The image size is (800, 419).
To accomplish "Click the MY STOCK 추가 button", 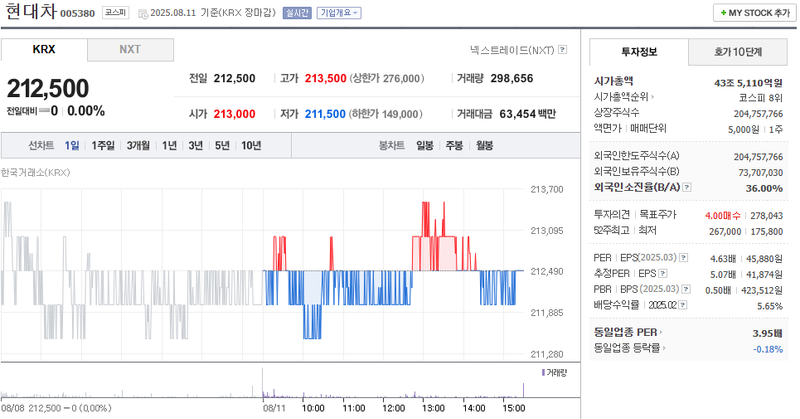I will point(755,13).
